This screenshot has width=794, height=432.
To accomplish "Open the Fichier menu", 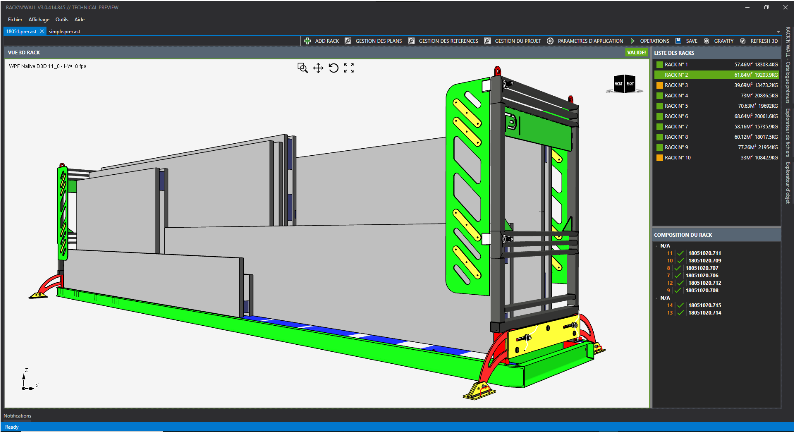I will (13, 19).
